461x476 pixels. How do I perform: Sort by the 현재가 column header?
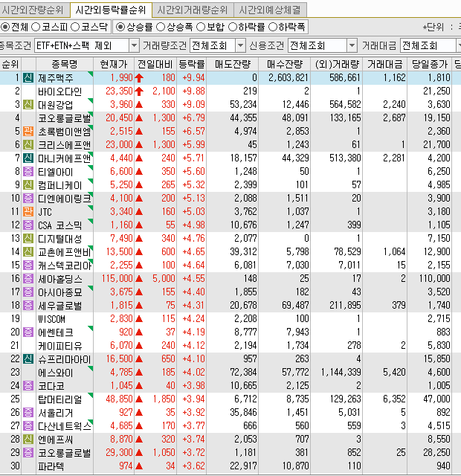pyautogui.click(x=114, y=64)
